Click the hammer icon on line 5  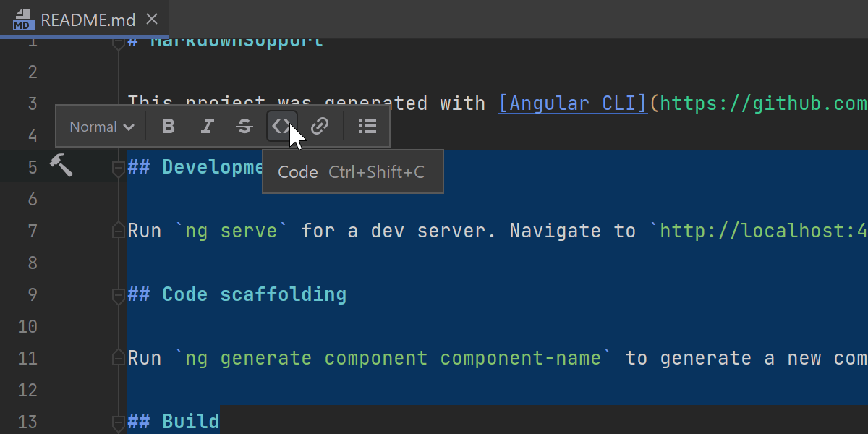[61, 166]
